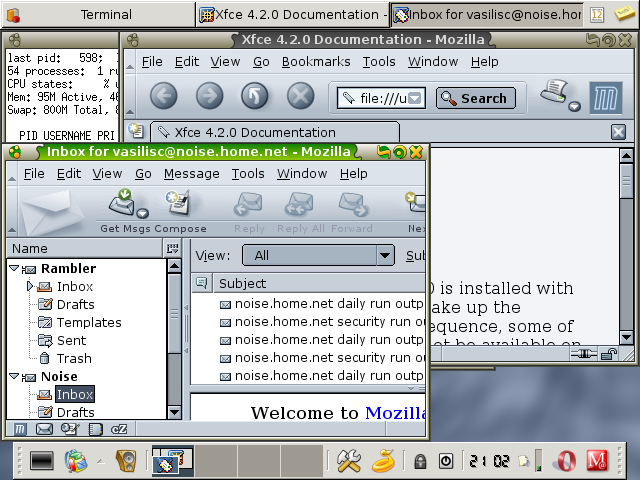640x480 pixels.
Task: Click the Get Msgs mail icon
Action: coord(122,202)
